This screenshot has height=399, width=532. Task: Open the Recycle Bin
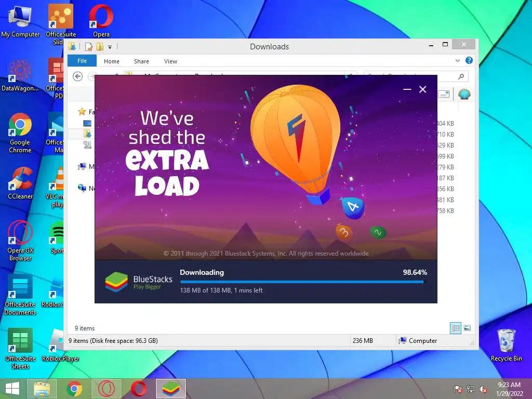tap(506, 345)
